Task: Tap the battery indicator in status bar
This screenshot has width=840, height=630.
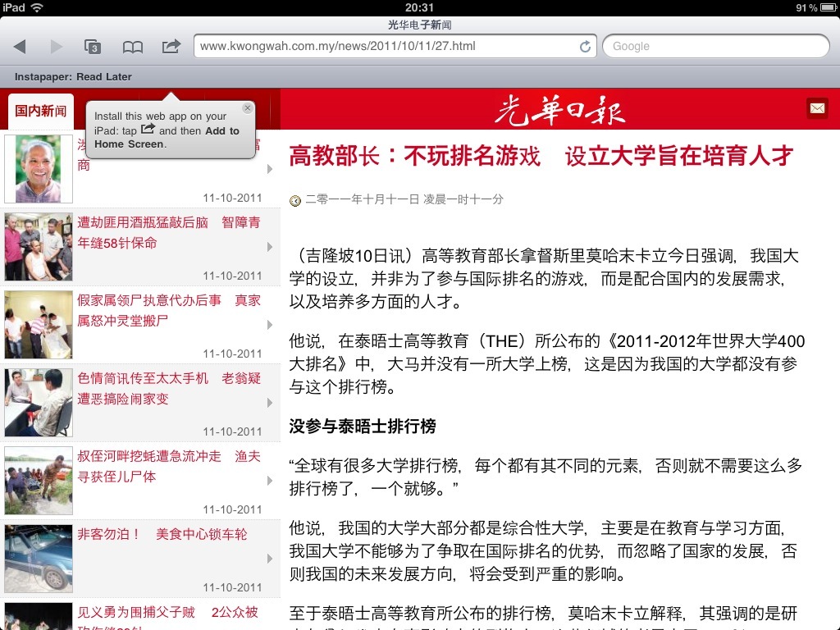Action: tap(829, 7)
